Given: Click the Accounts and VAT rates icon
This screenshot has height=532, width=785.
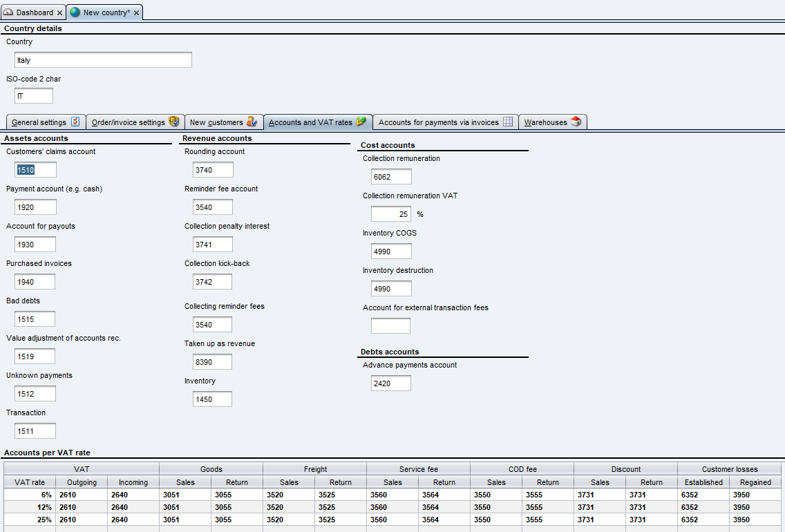Looking at the screenshot, I should coord(361,122).
